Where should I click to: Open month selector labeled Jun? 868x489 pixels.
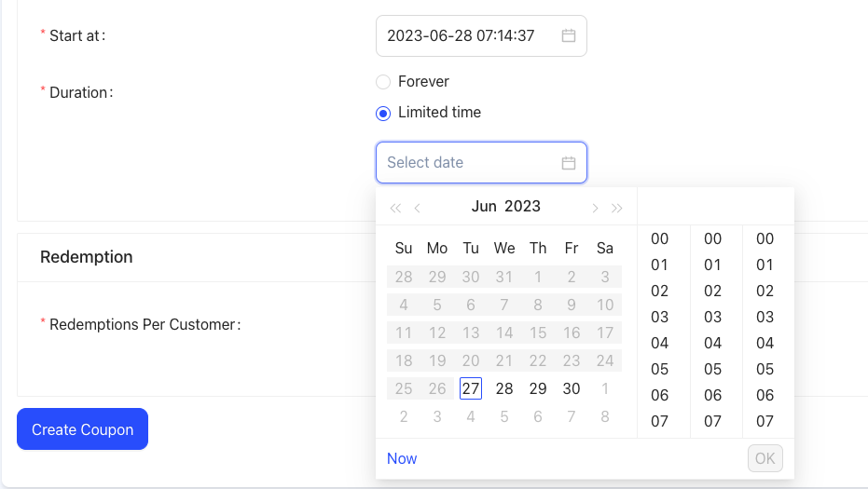[484, 207]
